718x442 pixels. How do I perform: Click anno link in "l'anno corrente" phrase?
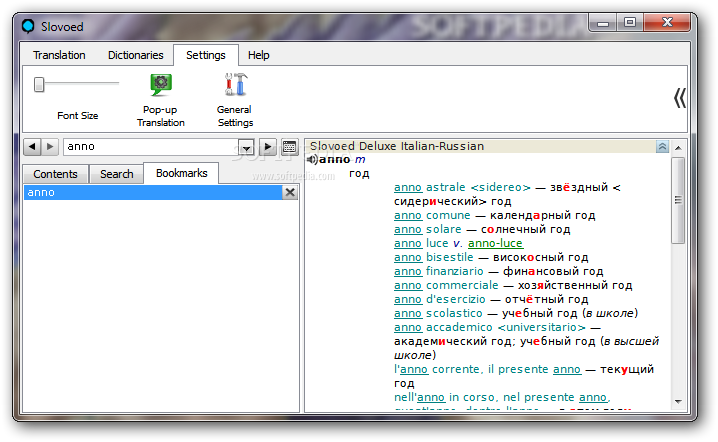[414, 370]
